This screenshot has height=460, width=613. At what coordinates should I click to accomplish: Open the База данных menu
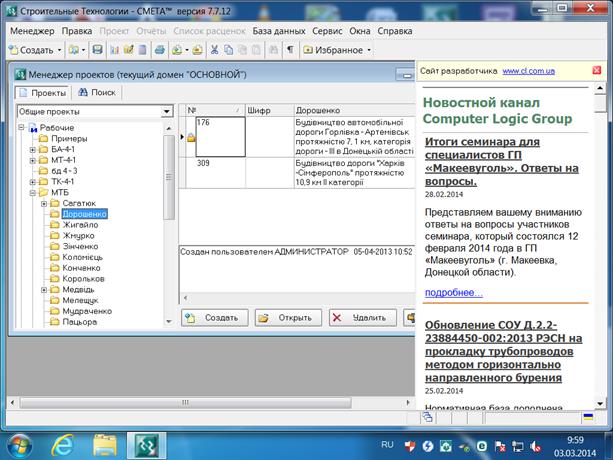click(x=278, y=31)
